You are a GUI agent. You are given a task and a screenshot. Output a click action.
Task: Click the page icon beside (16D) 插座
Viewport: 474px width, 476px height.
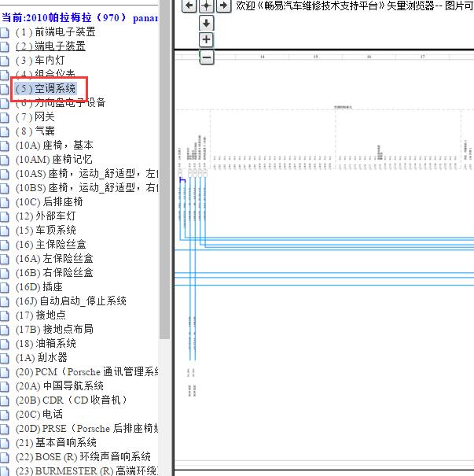[4, 287]
